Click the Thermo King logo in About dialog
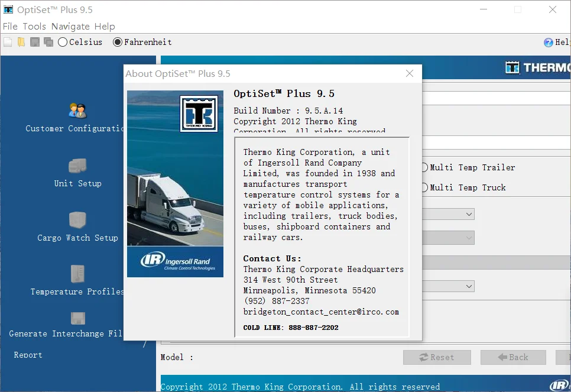This screenshot has width=571, height=392. (x=199, y=114)
